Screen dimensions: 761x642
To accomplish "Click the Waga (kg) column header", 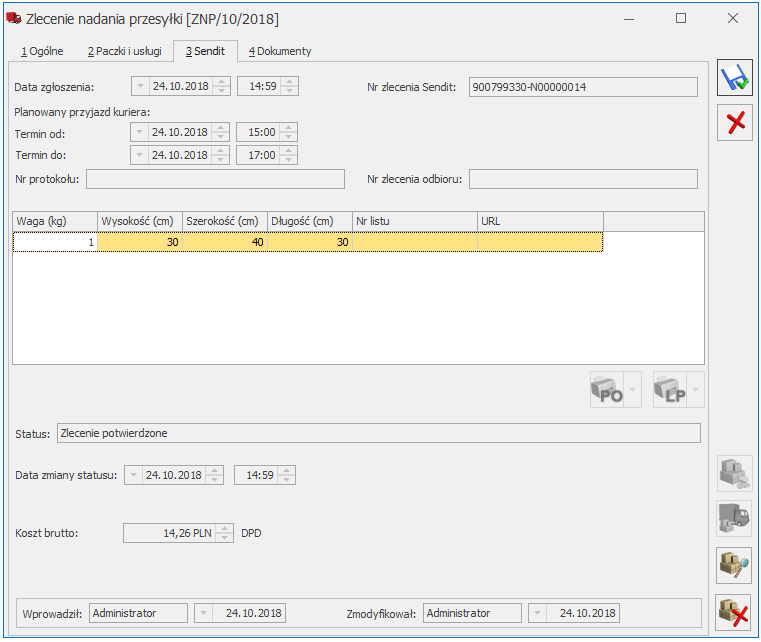I will (x=55, y=221).
